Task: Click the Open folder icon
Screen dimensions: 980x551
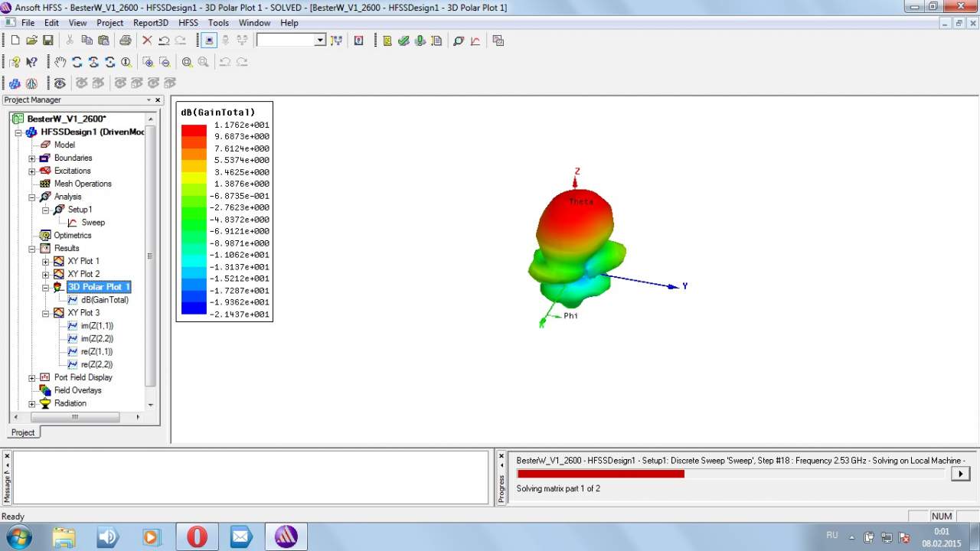Action: [31, 41]
